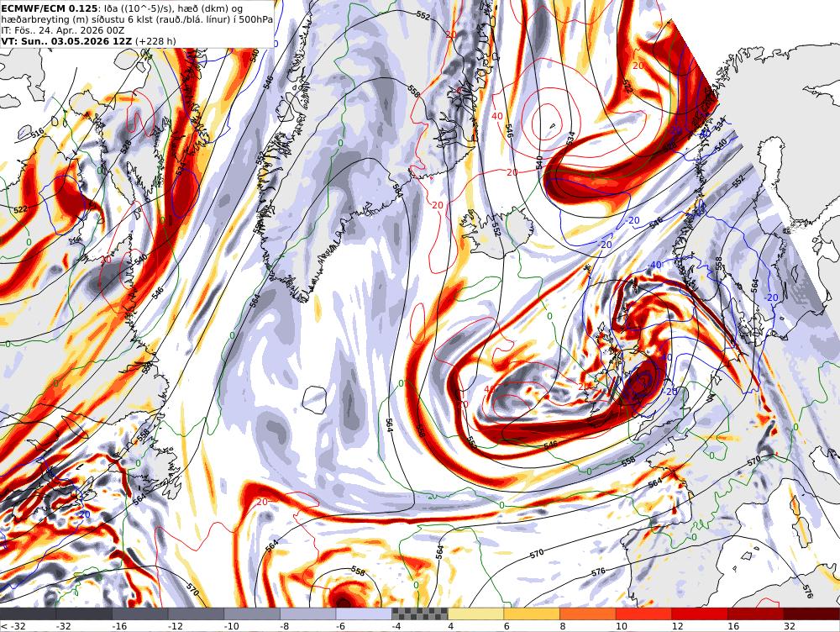Click the checkered swatch between -4 and 4
This screenshot has height=632, width=840.
pyautogui.click(x=420, y=614)
